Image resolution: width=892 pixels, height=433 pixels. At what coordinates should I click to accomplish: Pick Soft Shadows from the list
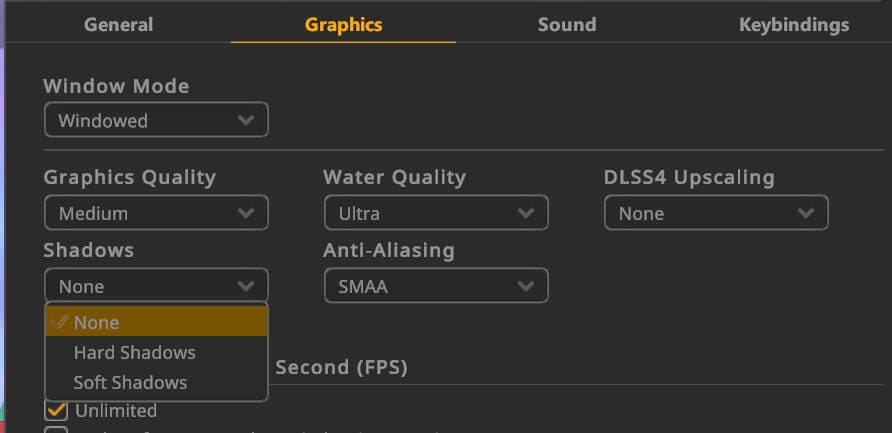pyautogui.click(x=156, y=382)
